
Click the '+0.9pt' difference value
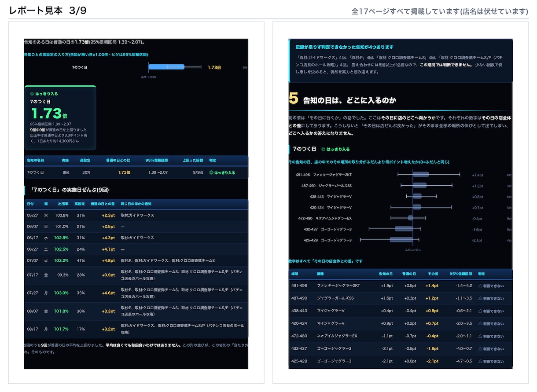click(108, 275)
